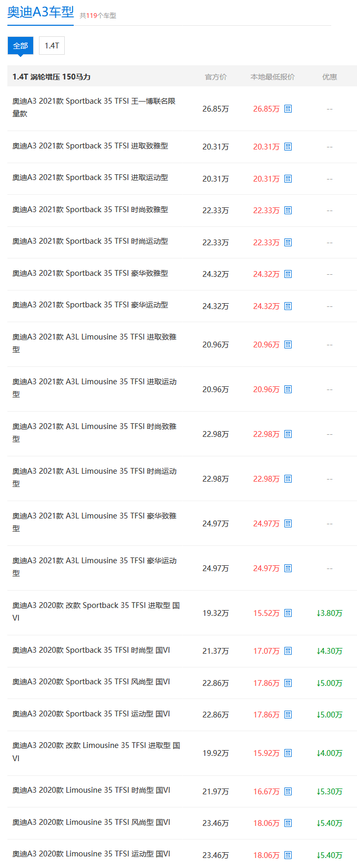Image resolution: width=357 pixels, height=868 pixels.
Task: Click calculator icon for Sportback 时尚运动型
Action: point(288,243)
